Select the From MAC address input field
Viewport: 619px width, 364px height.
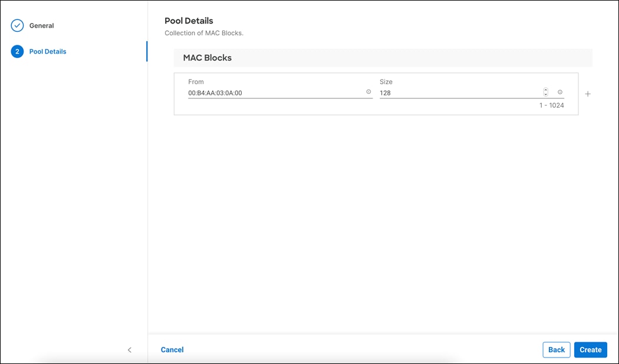[x=265, y=92]
